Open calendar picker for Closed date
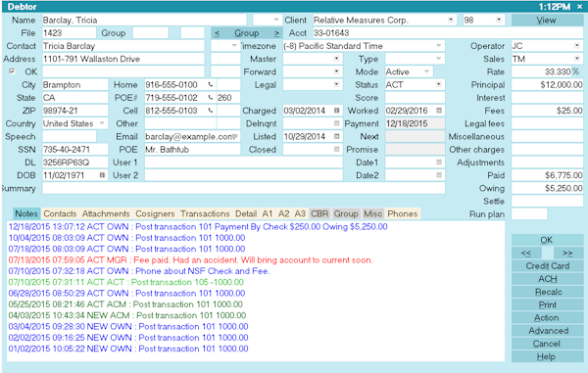 point(336,150)
